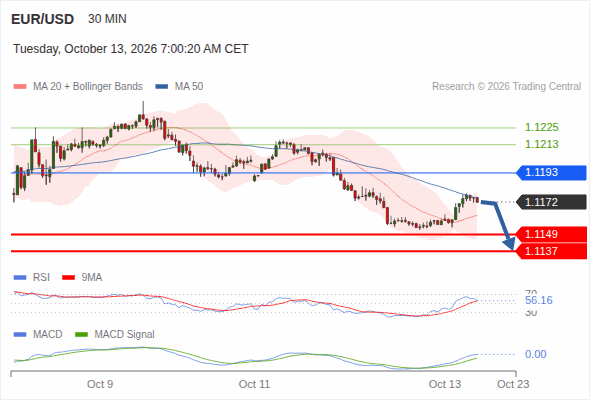Click the blue 1.1193 pivot price tag
Image resolution: width=590 pixels, height=400 pixels.
tap(551, 172)
